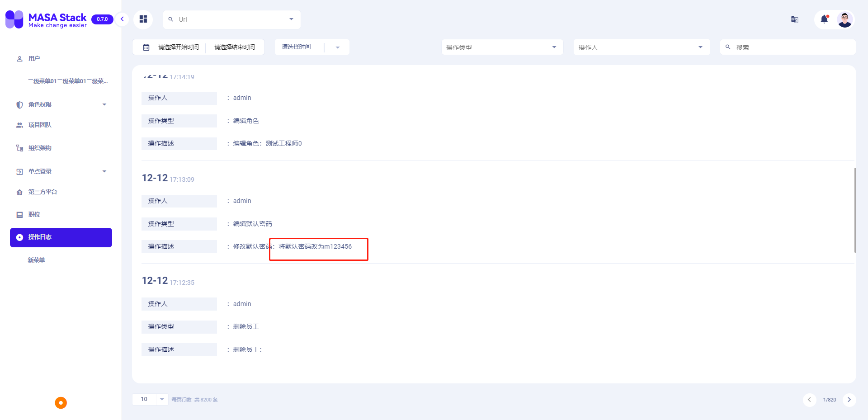The image size is (868, 420).
Task: Open the 用户 section via its user icon
Action: click(x=19, y=58)
